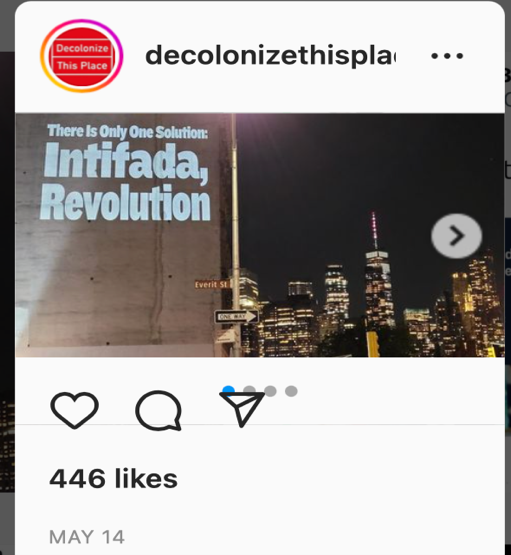Open the three-dot more options menu
The width and height of the screenshot is (511, 555).
pos(447,56)
